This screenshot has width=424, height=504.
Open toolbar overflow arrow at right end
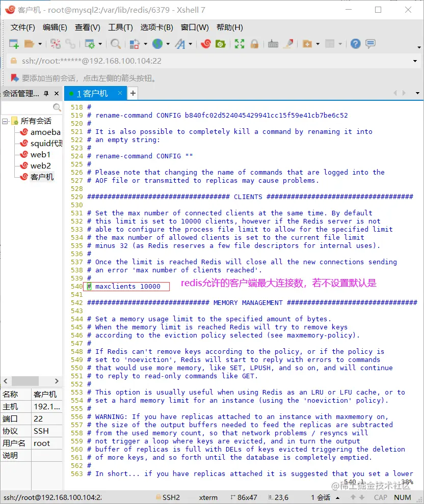[419, 47]
